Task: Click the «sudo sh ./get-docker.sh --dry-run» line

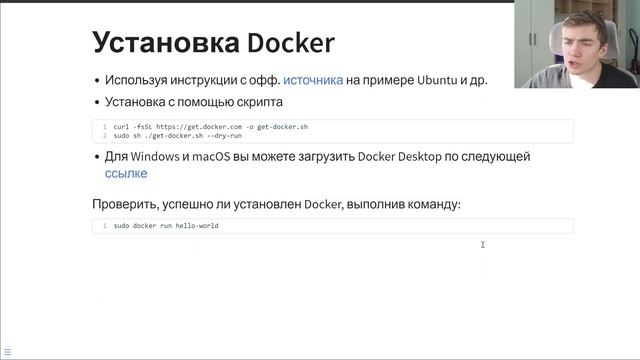Action: coord(178,136)
